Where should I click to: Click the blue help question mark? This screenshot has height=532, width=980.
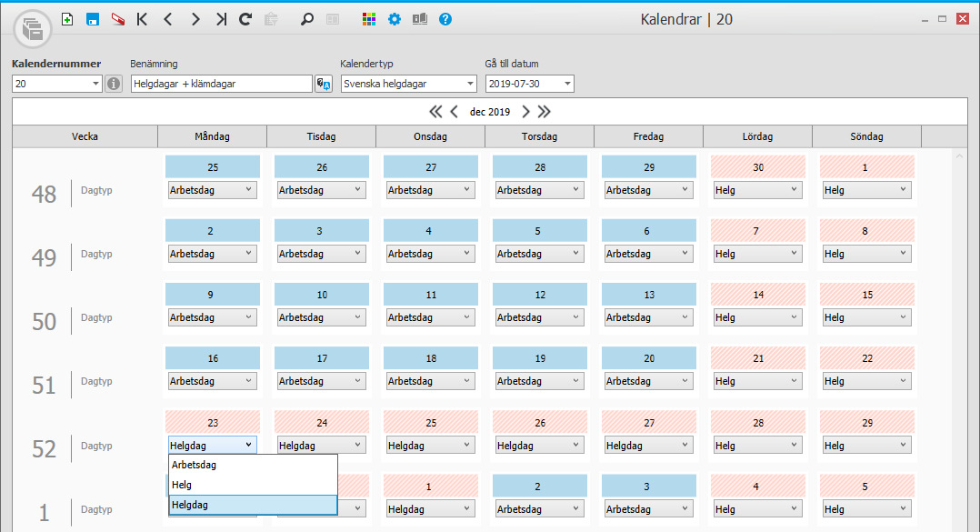pos(445,19)
